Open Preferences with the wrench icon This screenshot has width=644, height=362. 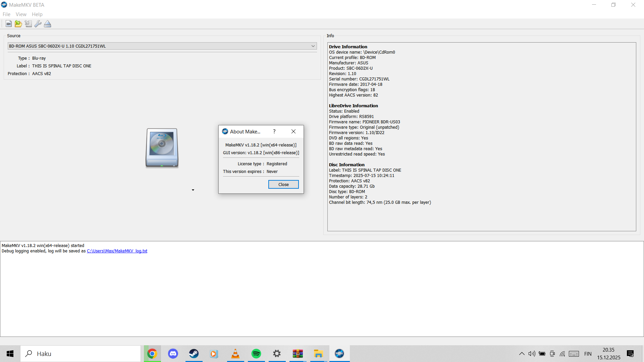[38, 24]
